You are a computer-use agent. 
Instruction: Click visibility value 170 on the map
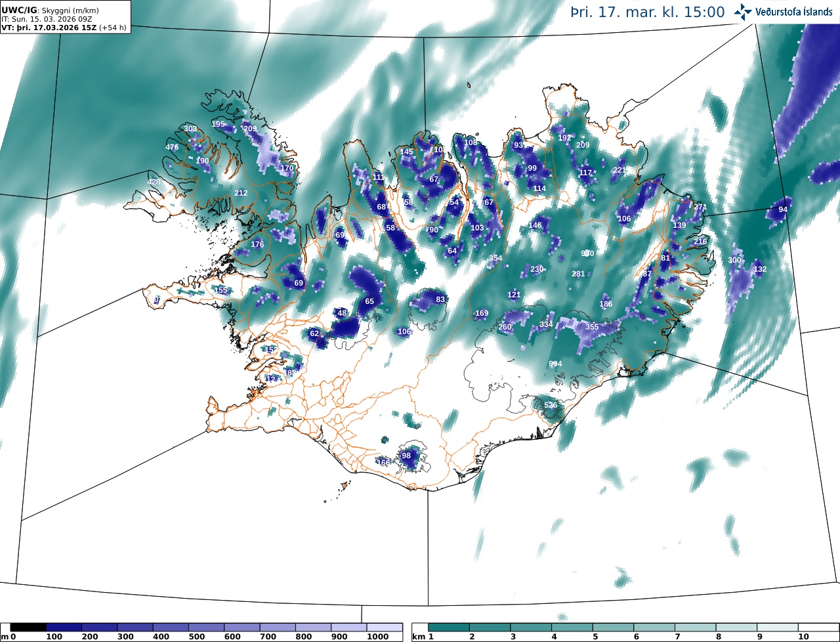[x=287, y=168]
